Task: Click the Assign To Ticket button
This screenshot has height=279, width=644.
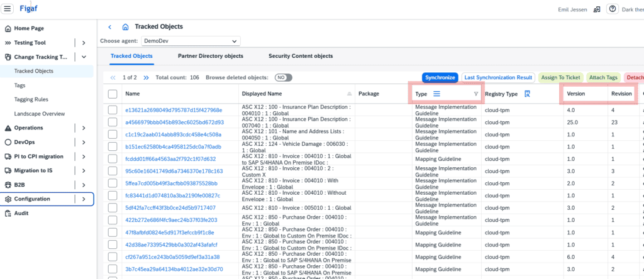Action: click(560, 77)
